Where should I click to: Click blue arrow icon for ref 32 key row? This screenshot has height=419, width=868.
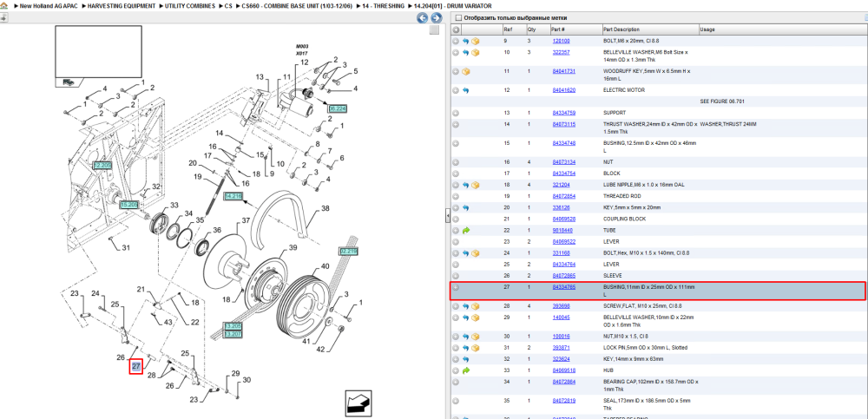pyautogui.click(x=465, y=359)
